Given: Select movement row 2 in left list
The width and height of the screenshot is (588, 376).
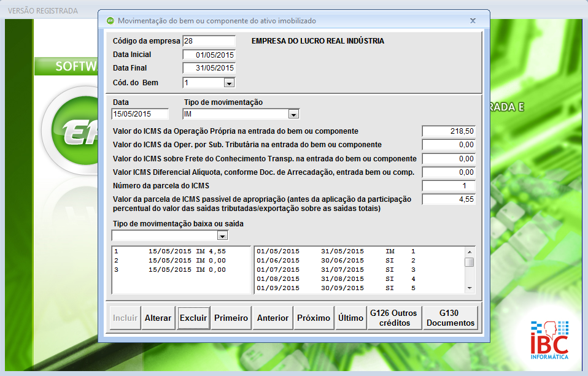Looking at the screenshot, I should point(181,261).
